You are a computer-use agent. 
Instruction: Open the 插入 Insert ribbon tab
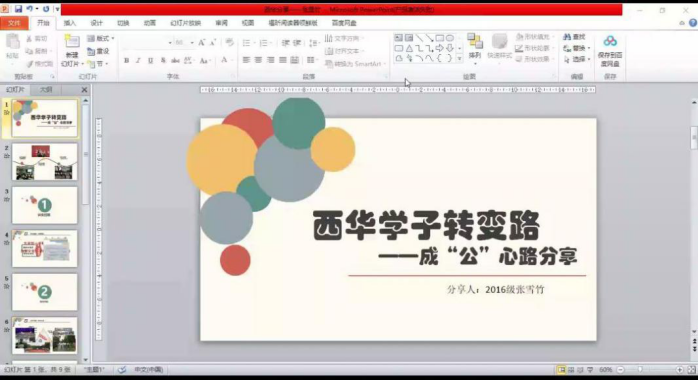(70, 23)
